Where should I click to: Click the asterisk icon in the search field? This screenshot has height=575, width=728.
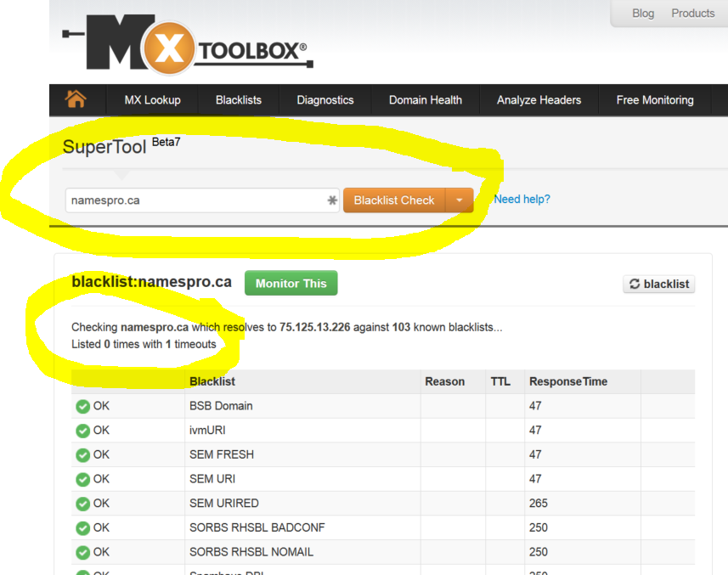tap(332, 200)
